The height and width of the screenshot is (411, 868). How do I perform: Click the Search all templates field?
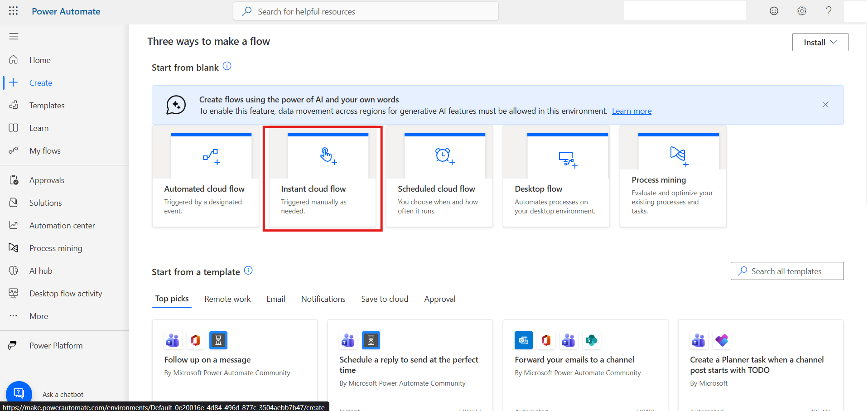tap(787, 271)
